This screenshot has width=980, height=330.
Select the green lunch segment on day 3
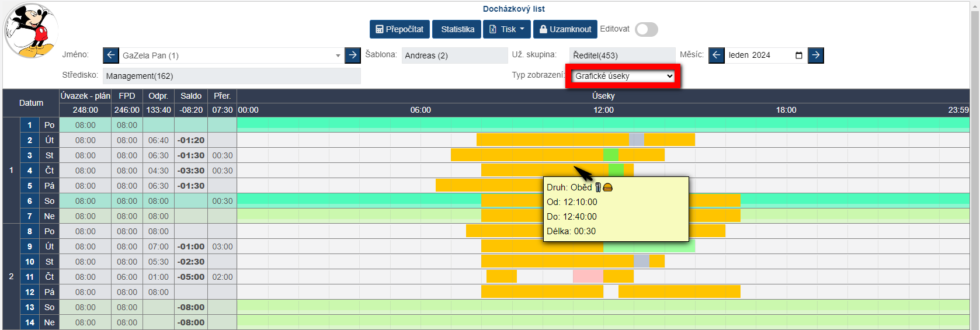(x=611, y=155)
